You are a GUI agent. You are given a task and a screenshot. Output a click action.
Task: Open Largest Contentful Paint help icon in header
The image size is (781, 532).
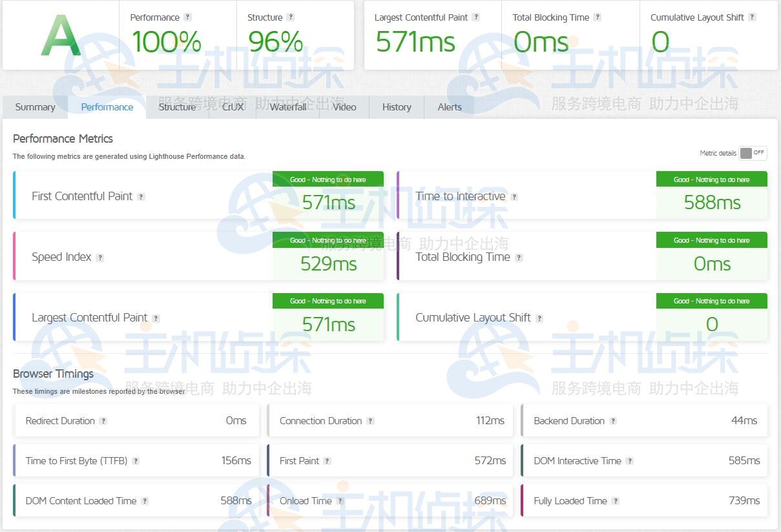tap(475, 17)
